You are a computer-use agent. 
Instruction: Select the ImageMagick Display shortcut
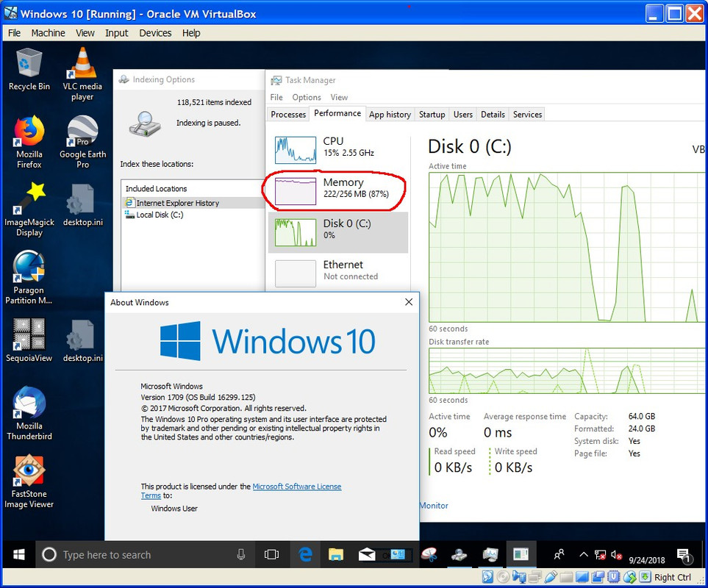point(29,210)
